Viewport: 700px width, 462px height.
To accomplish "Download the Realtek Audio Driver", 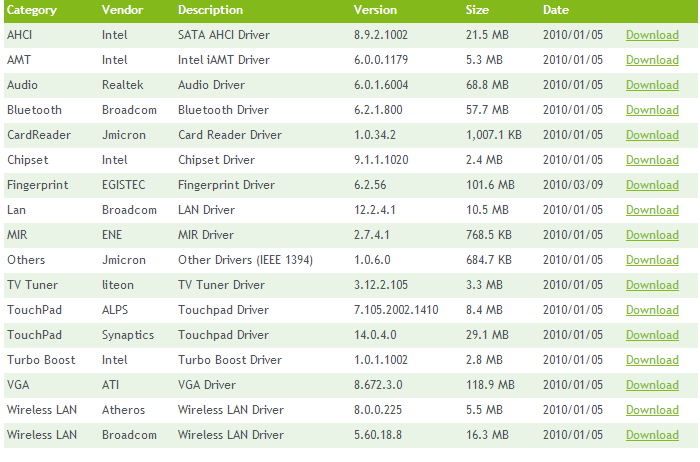I will tap(652, 85).
